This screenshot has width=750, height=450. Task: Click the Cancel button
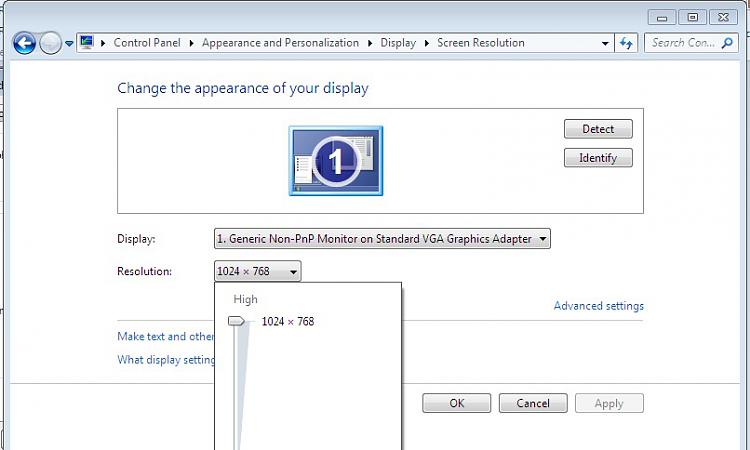(x=533, y=403)
